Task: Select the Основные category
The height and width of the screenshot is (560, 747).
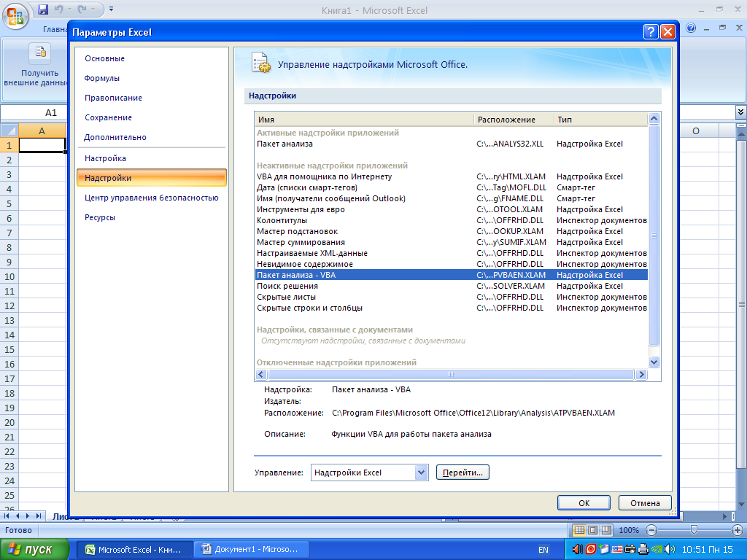Action: (152, 58)
